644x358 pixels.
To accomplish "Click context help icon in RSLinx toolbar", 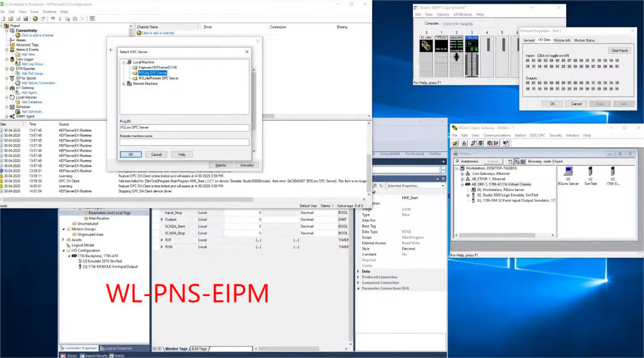I will [x=506, y=143].
